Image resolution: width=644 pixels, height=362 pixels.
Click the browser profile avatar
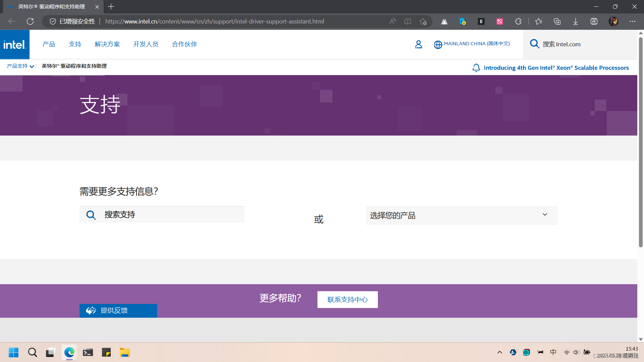click(613, 21)
